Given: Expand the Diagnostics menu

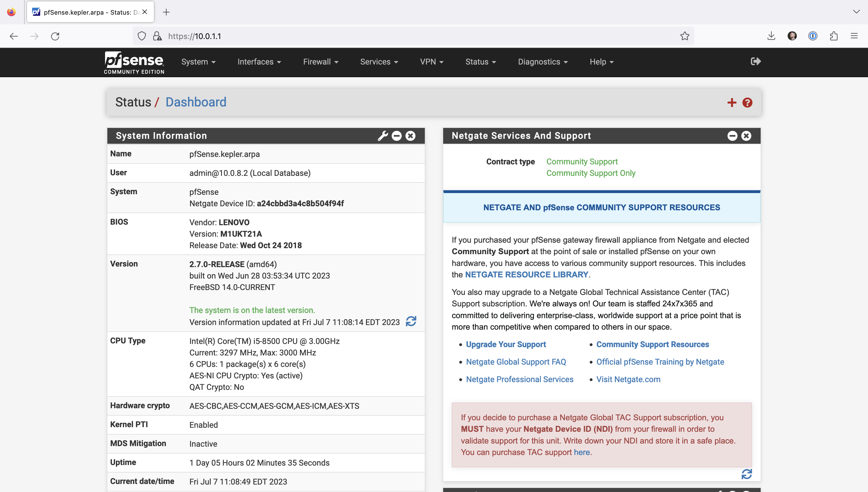Looking at the screenshot, I should pos(543,62).
